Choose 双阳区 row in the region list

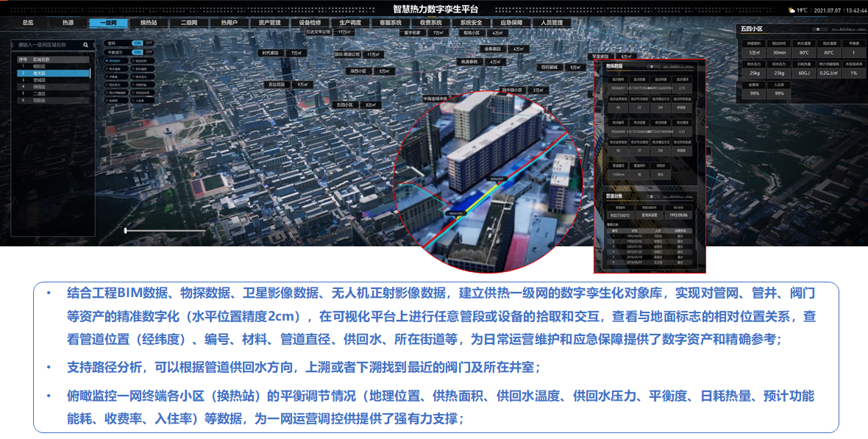click(x=40, y=100)
